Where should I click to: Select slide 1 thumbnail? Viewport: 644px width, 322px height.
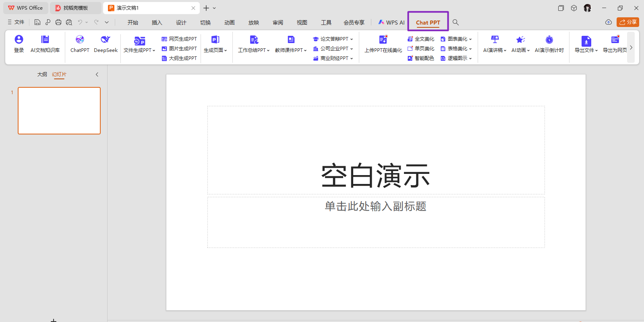point(59,111)
